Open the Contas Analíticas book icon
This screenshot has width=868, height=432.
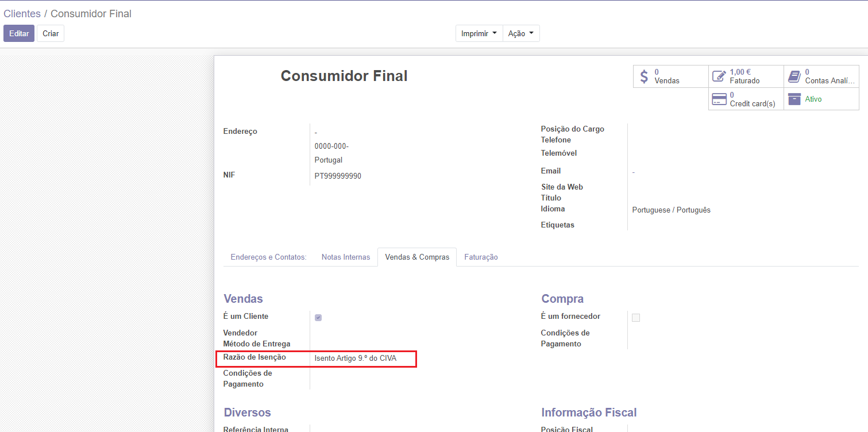[x=794, y=76]
